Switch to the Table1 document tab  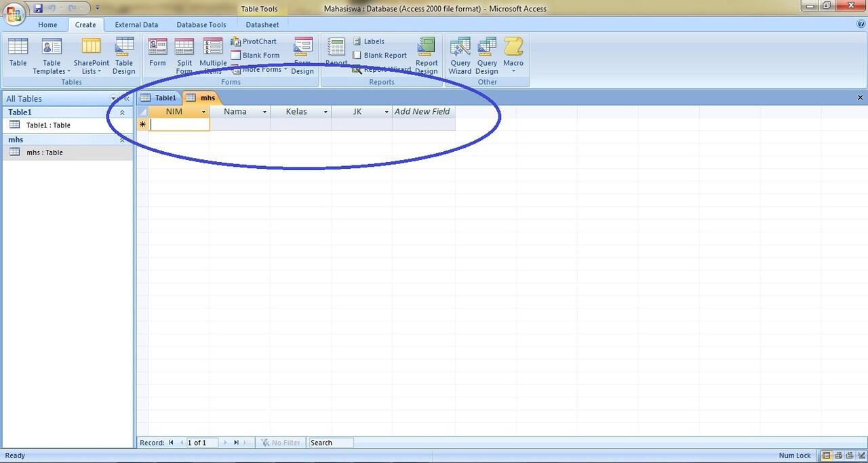pos(159,98)
